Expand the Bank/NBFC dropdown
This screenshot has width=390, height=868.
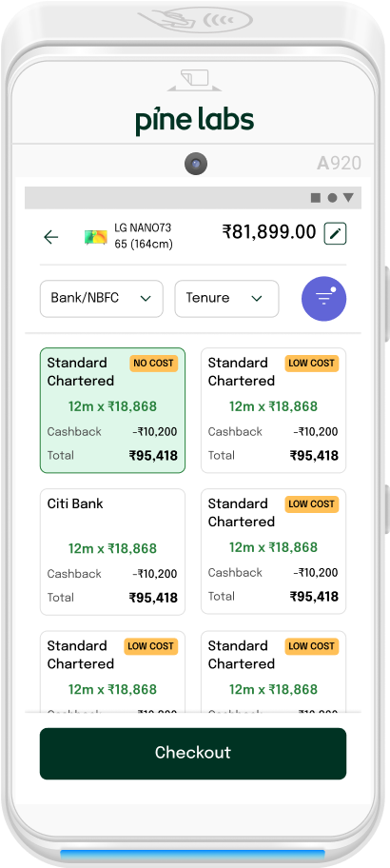pyautogui.click(x=101, y=299)
